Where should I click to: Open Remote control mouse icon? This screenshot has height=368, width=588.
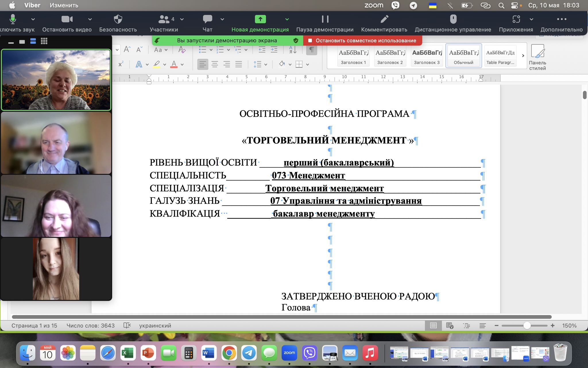pos(453,23)
